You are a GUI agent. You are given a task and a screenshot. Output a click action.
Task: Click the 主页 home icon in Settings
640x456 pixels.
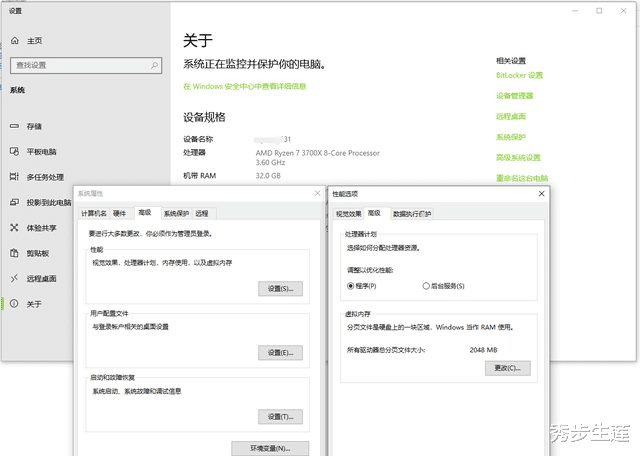pos(15,40)
